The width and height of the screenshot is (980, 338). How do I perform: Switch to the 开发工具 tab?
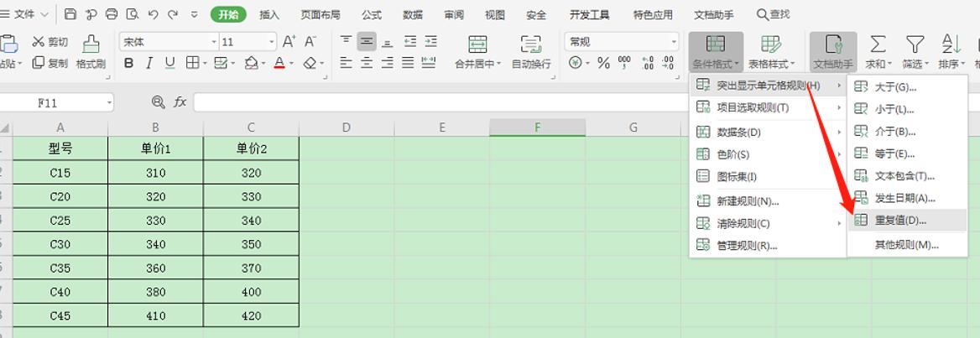[x=590, y=14]
